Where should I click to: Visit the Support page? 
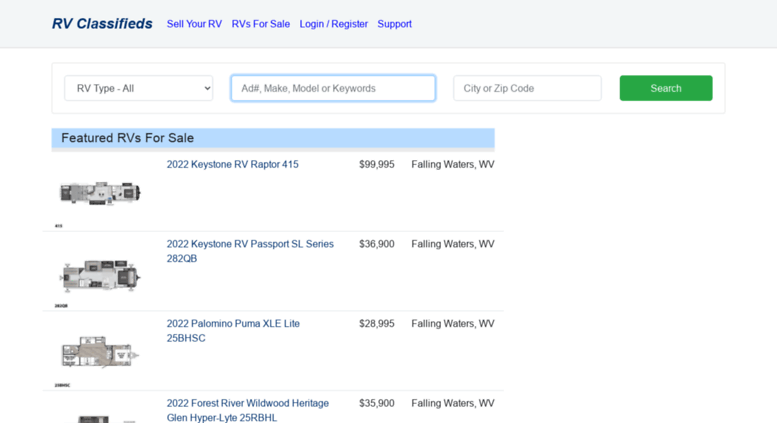click(x=394, y=24)
